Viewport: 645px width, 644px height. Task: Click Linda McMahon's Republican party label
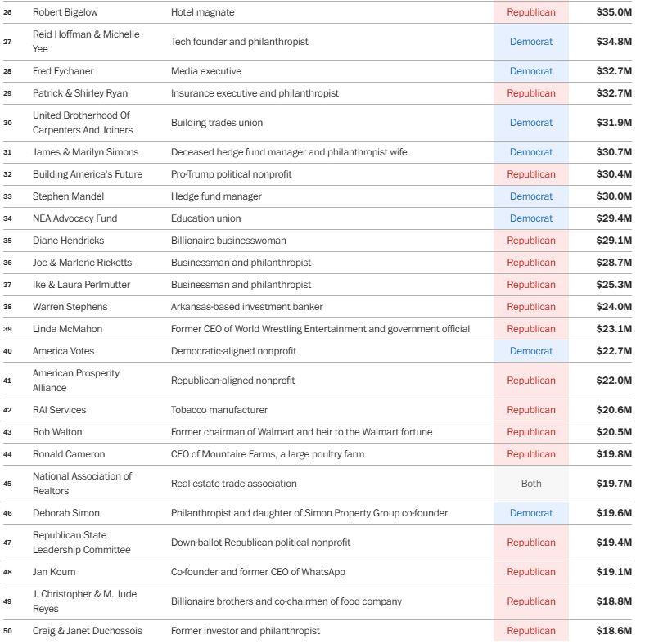(530, 329)
